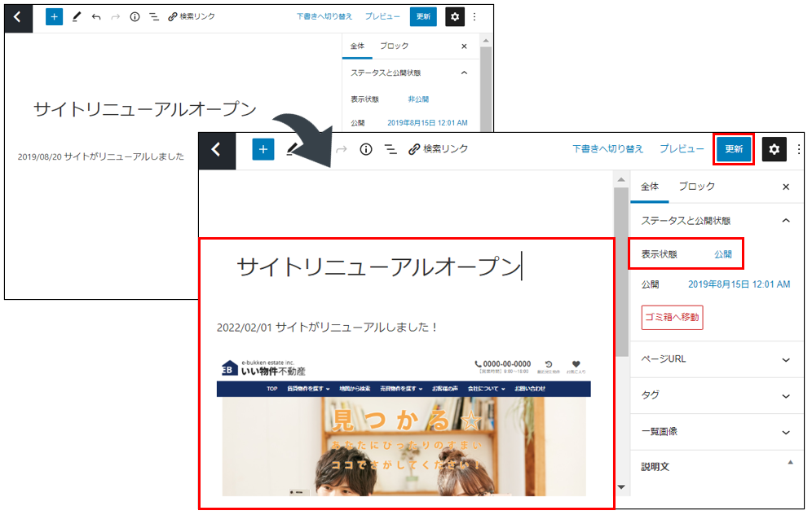Close the foreground settings sidebar with X
This screenshot has height=515, width=812.
(x=786, y=187)
